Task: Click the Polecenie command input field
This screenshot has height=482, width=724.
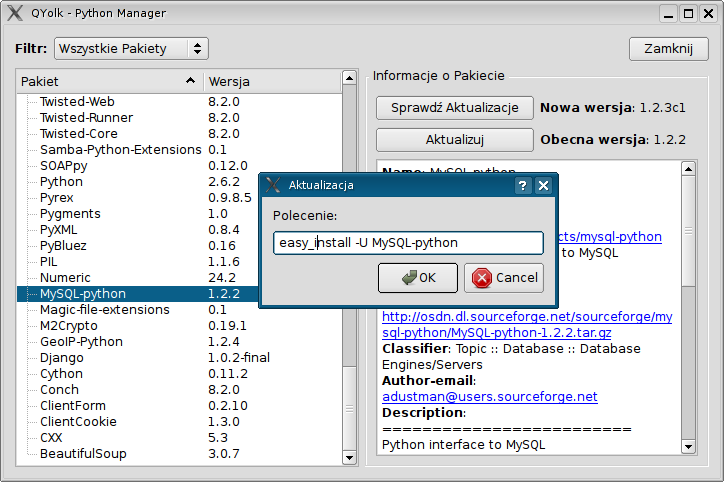Action: (x=408, y=242)
